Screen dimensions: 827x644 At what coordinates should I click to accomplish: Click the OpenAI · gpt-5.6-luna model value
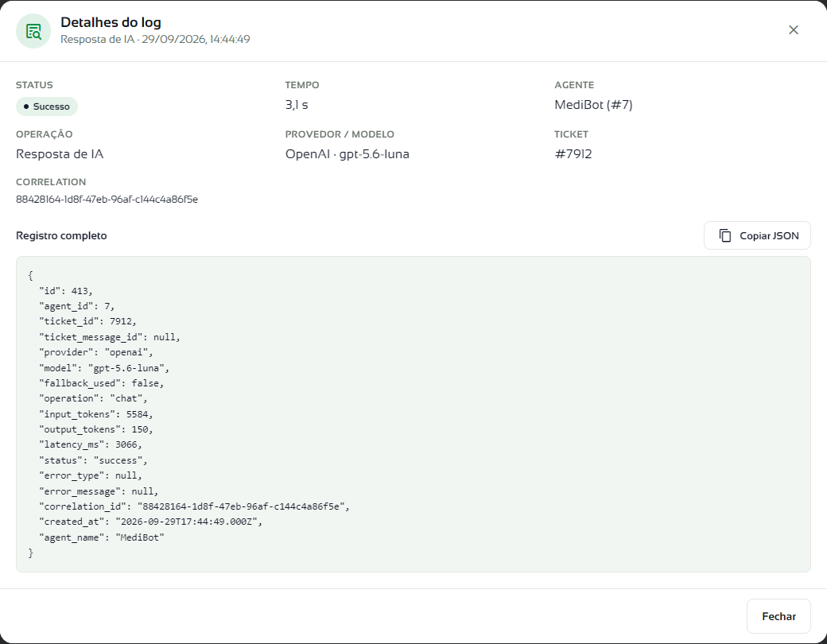(x=347, y=154)
